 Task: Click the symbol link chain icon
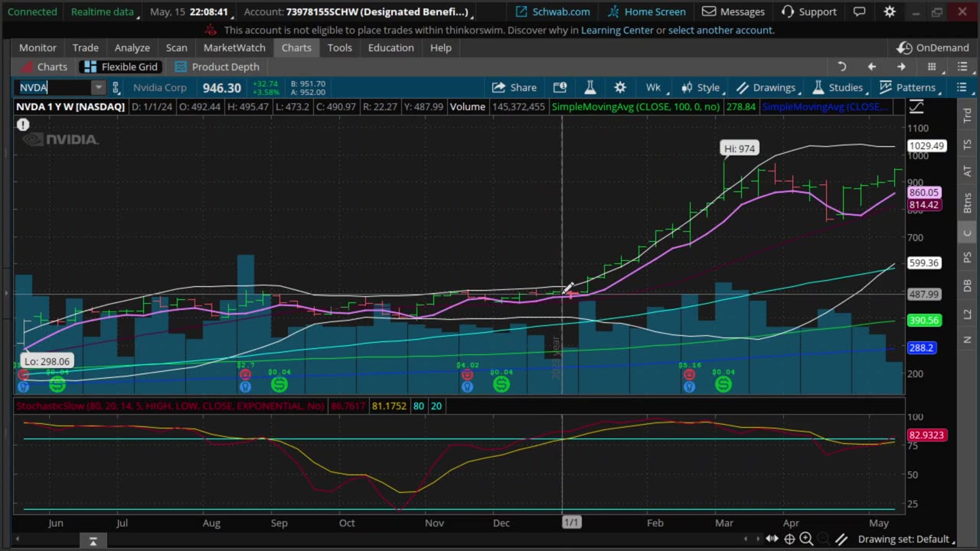(x=116, y=87)
